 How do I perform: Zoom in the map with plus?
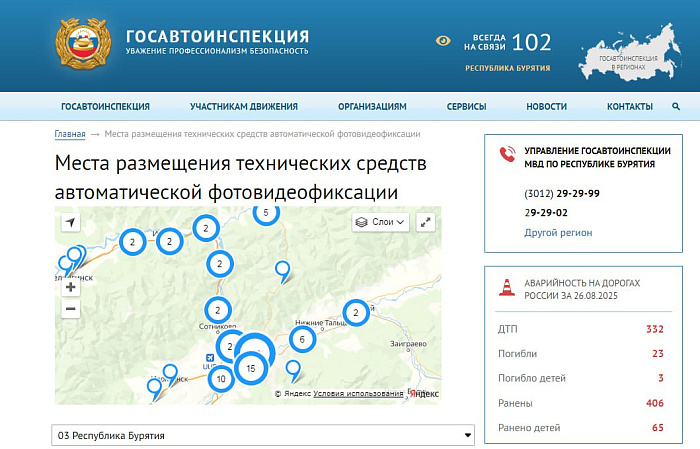tap(71, 287)
